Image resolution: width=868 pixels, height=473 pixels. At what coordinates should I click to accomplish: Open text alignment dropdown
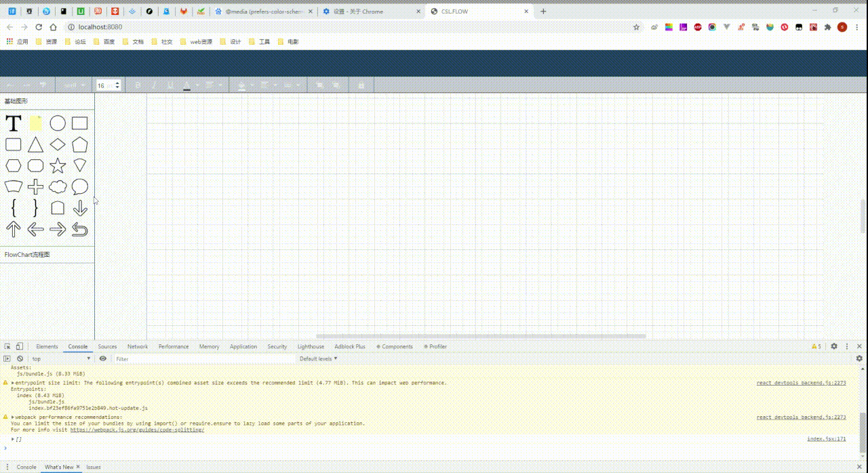[214, 85]
